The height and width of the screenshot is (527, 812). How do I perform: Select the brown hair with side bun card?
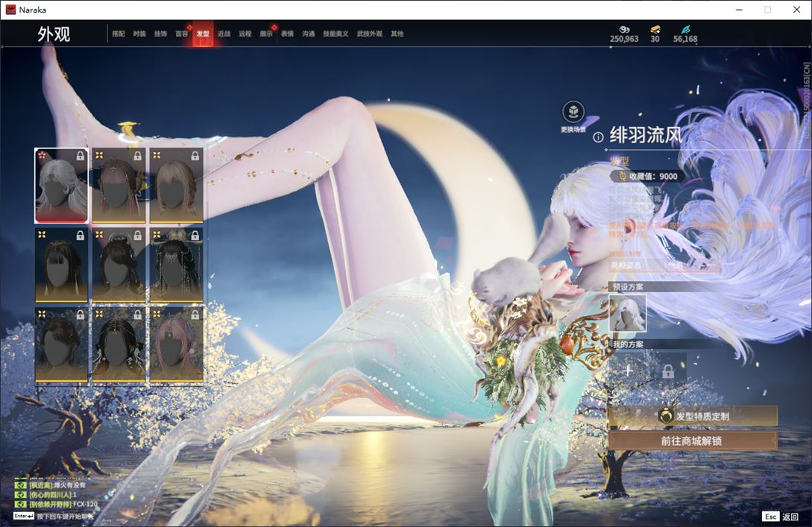pyautogui.click(x=119, y=186)
